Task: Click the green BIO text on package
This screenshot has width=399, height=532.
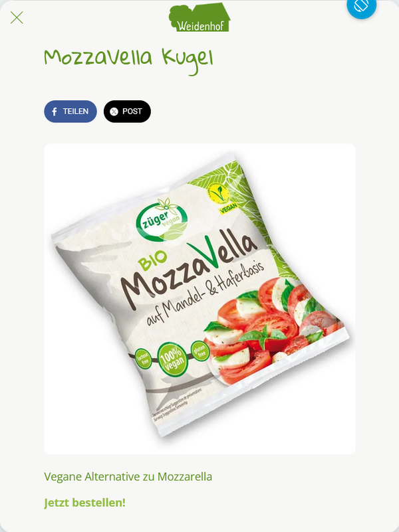Action: [152, 261]
